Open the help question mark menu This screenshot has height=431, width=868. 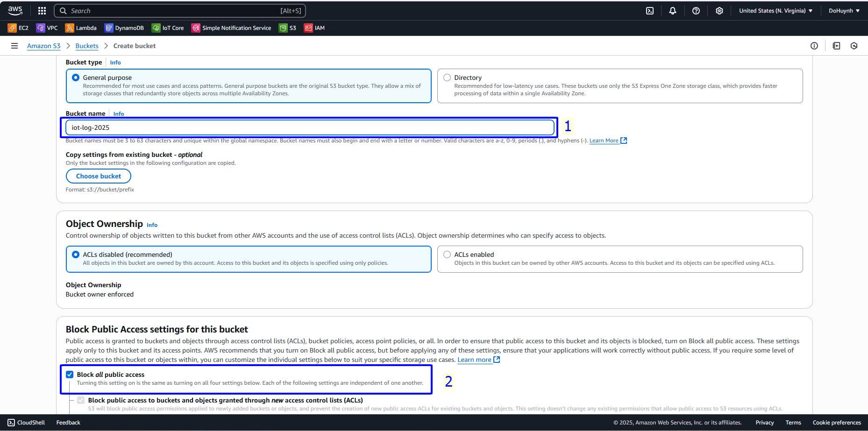tap(696, 11)
